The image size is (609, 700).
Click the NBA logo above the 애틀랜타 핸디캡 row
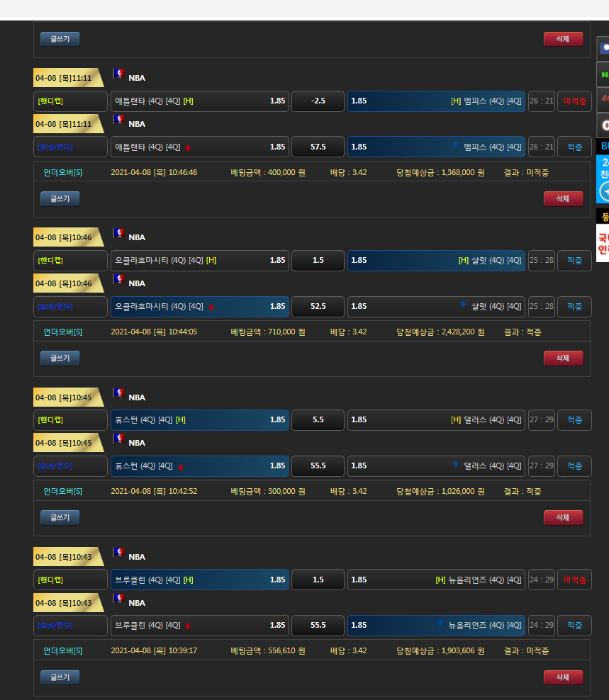tap(118, 74)
